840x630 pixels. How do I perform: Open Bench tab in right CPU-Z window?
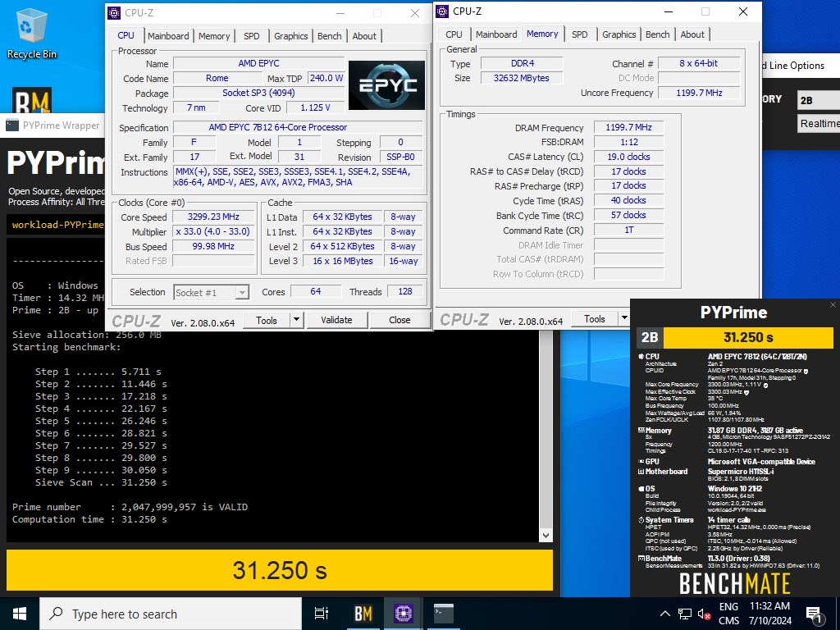[657, 34]
